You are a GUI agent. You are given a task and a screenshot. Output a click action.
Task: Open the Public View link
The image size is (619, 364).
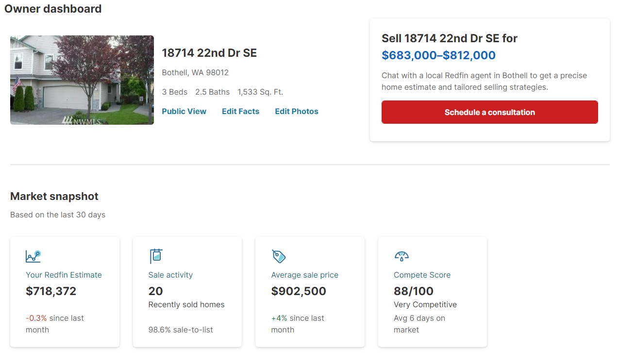pyautogui.click(x=184, y=112)
